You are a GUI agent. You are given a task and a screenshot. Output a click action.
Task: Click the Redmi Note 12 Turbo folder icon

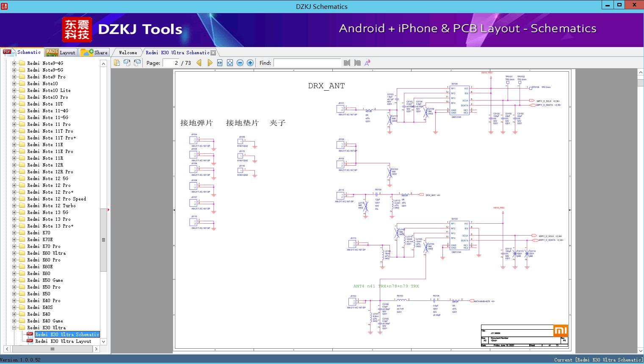(22, 206)
